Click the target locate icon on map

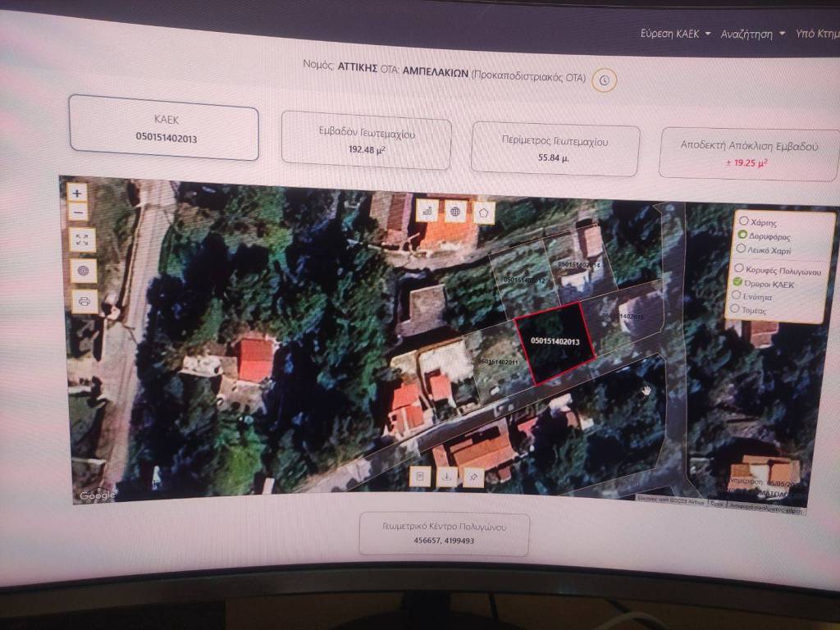[x=83, y=270]
